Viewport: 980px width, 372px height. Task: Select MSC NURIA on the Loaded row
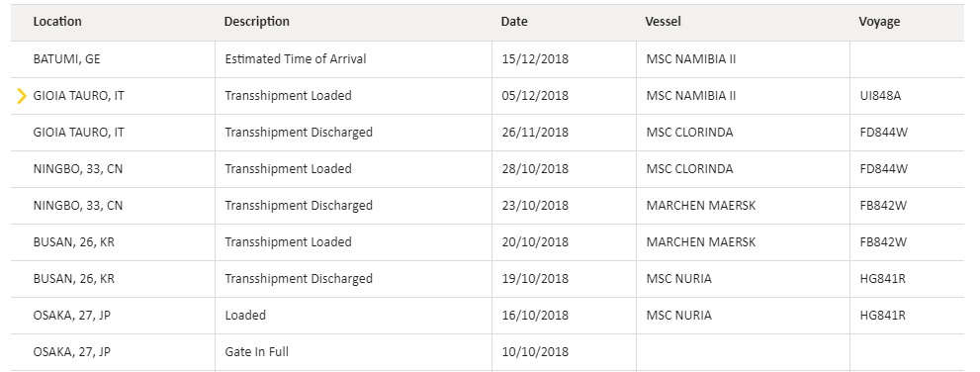pos(679,315)
